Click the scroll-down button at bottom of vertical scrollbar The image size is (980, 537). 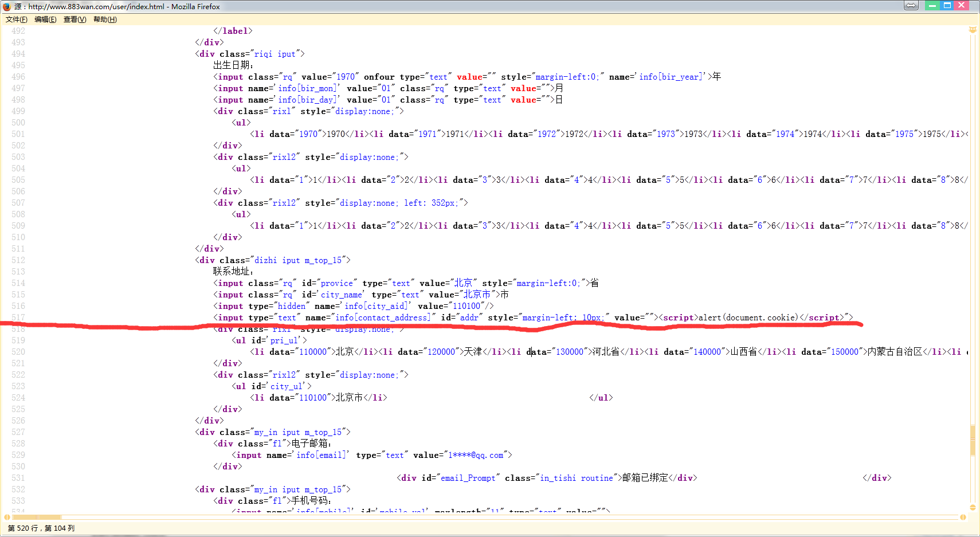973,507
